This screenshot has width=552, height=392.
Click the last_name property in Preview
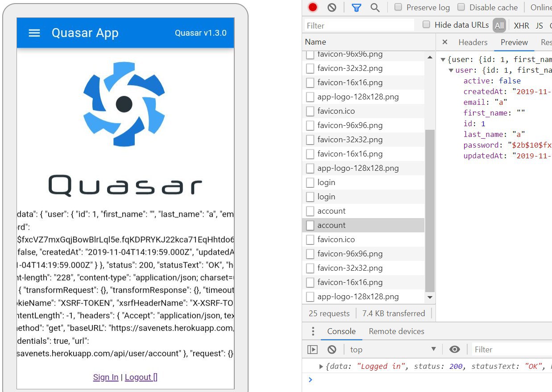[494, 134]
